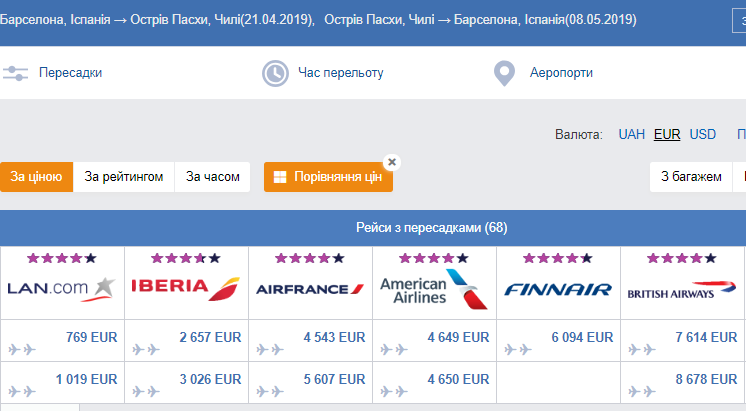Expand the Аеропорти filter
Viewport: 746px width, 411px height.
click(561, 73)
